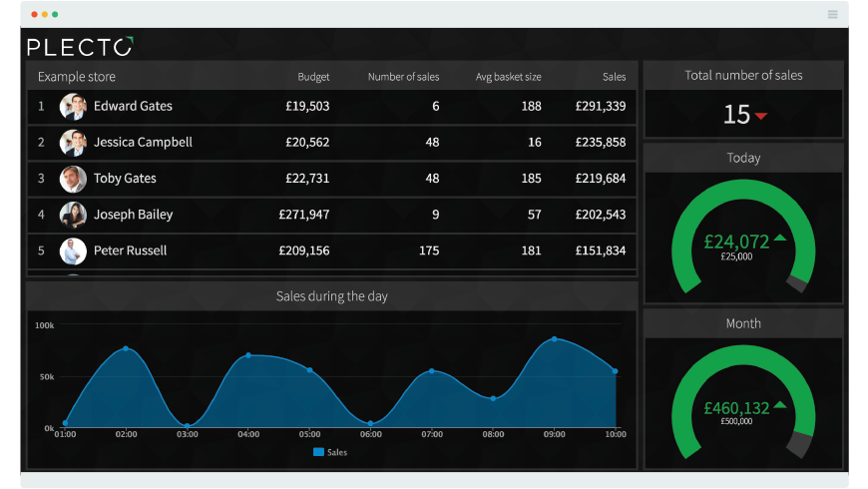868x489 pixels.
Task: Click Peter Russell's profile avatar
Action: click(x=73, y=250)
